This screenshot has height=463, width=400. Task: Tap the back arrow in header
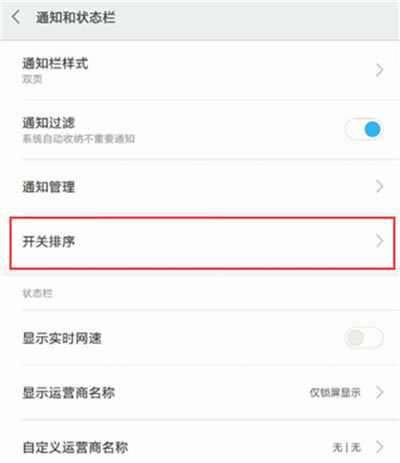coord(16,17)
